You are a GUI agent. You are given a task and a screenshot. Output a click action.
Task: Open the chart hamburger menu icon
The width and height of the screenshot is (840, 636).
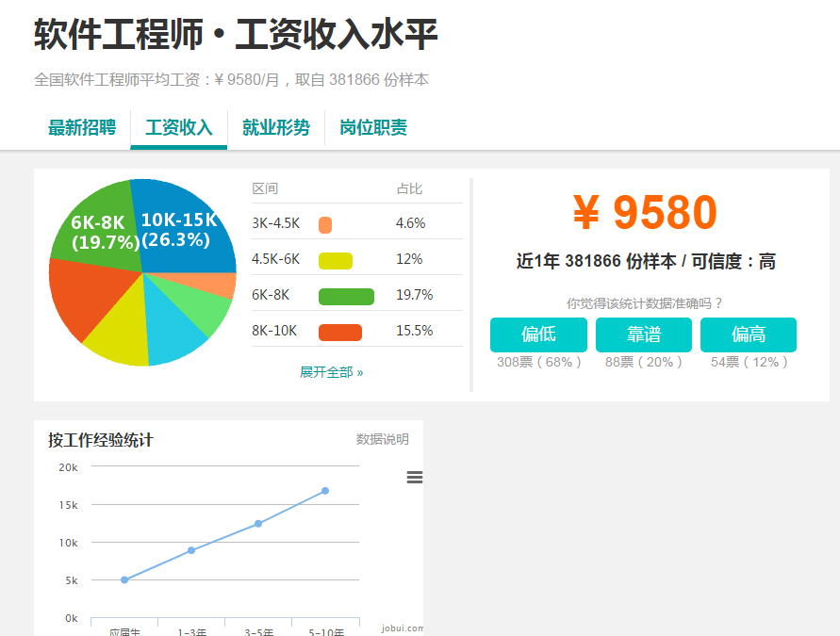click(x=415, y=477)
